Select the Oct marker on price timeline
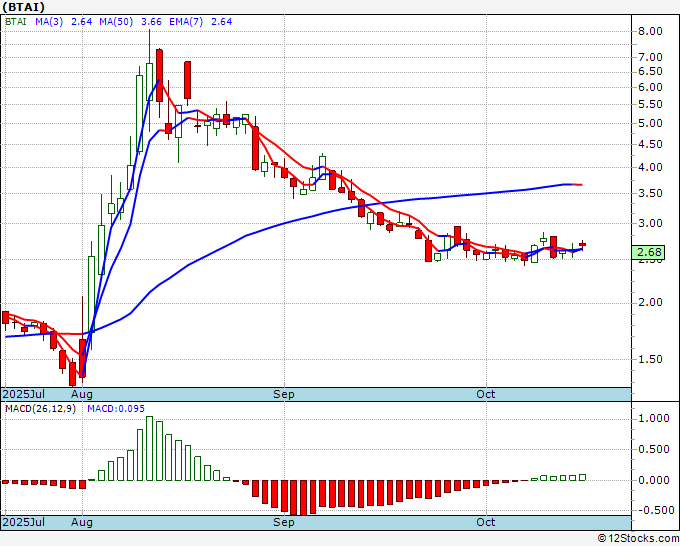The width and height of the screenshot is (680, 546). (486, 394)
